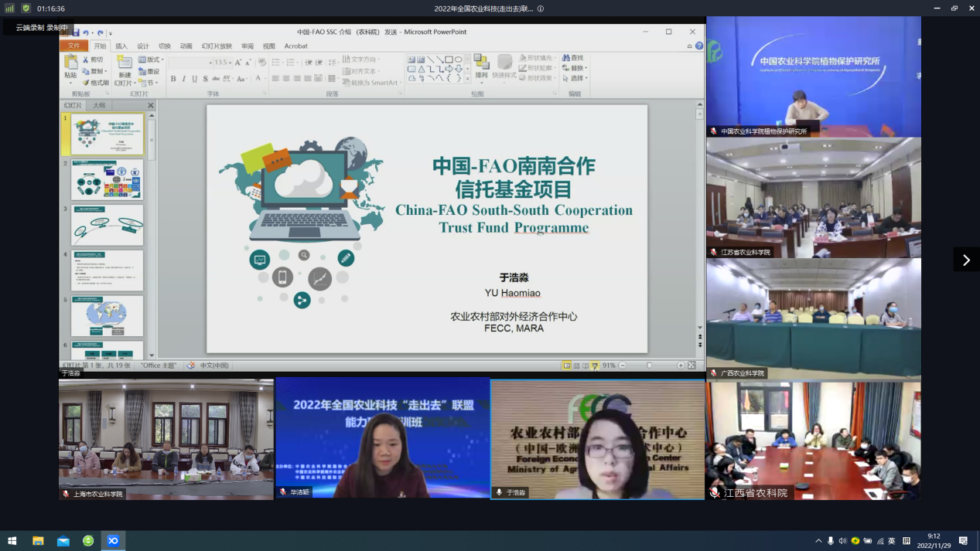Switch to the Animations (动画) ribbon tab
Viewport: 980px width, 551px height.
[x=186, y=46]
